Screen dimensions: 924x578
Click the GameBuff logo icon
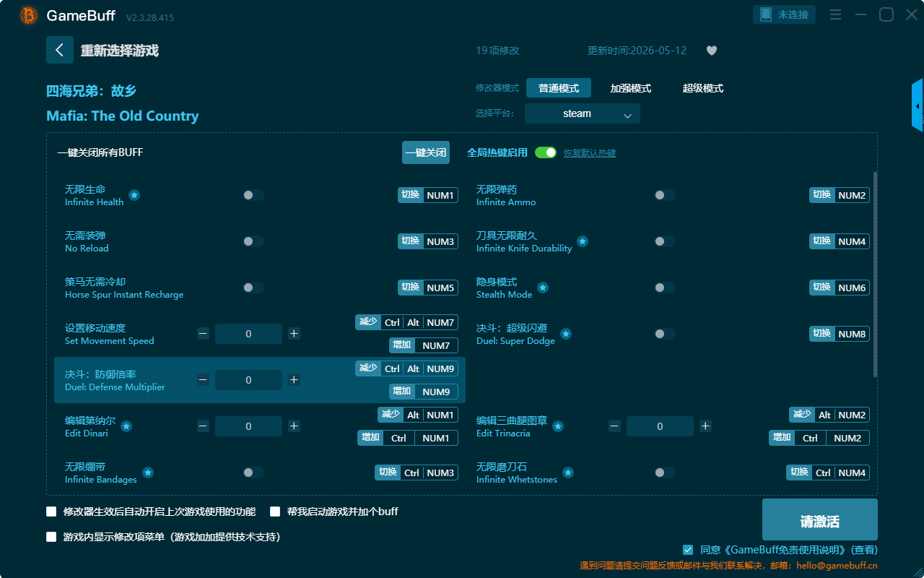(29, 15)
